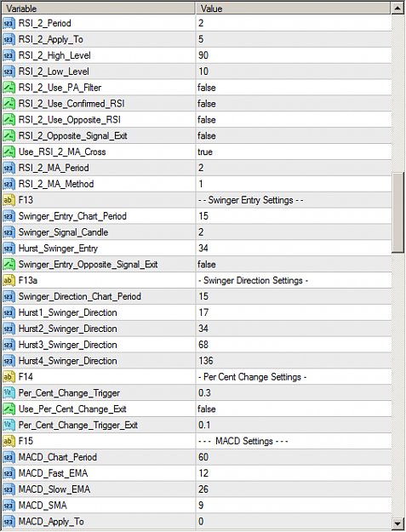
Task: Click the integer icon beside Swinger_Signal_Candle
Action: coord(9,232)
